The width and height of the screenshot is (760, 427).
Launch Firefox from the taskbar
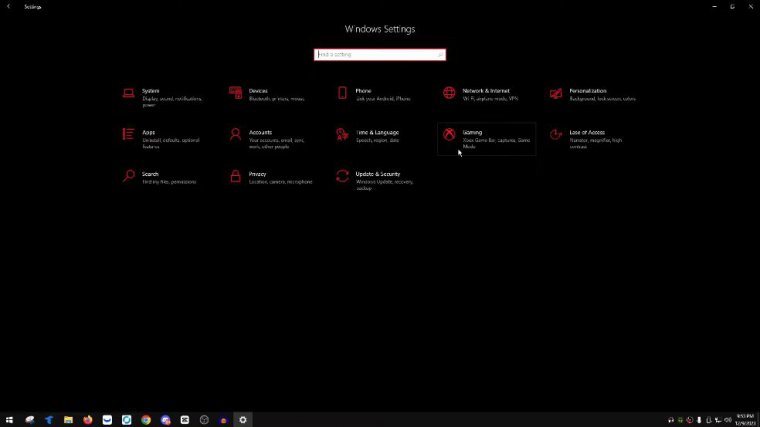(88, 420)
